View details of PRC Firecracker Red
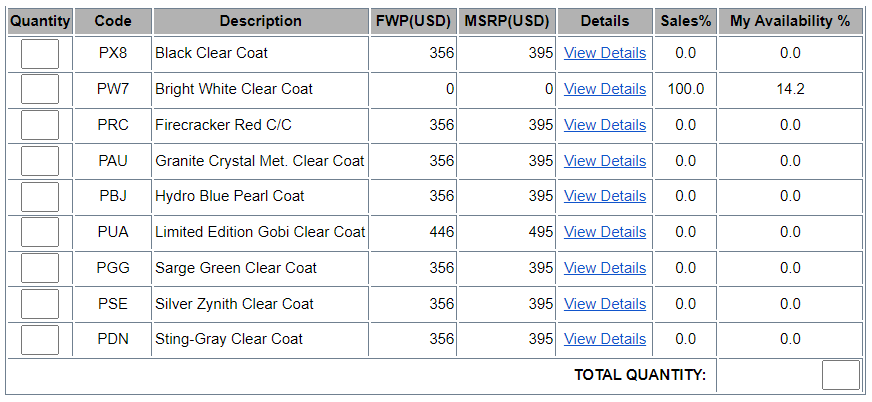The height and width of the screenshot is (402, 872). [605, 125]
